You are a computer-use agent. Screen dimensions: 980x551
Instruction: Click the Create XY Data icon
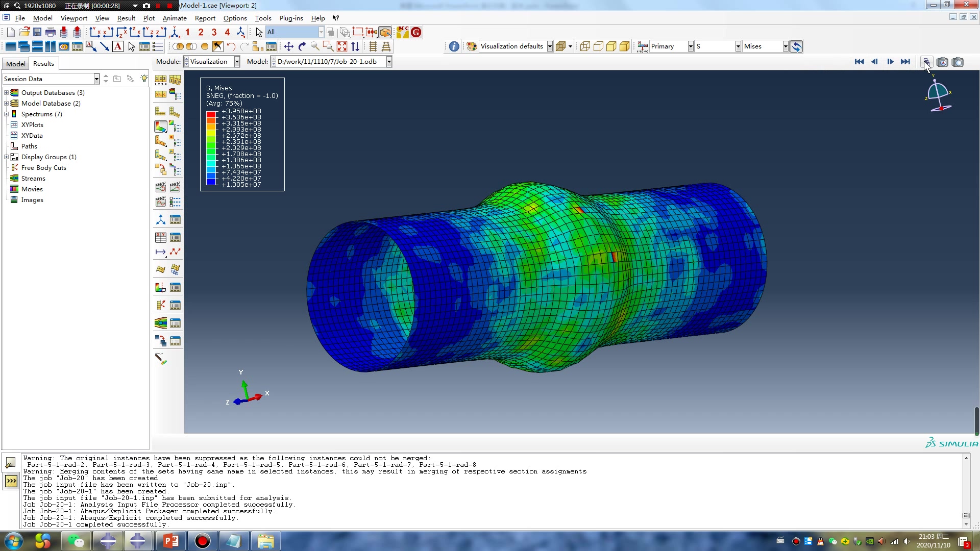point(161,237)
